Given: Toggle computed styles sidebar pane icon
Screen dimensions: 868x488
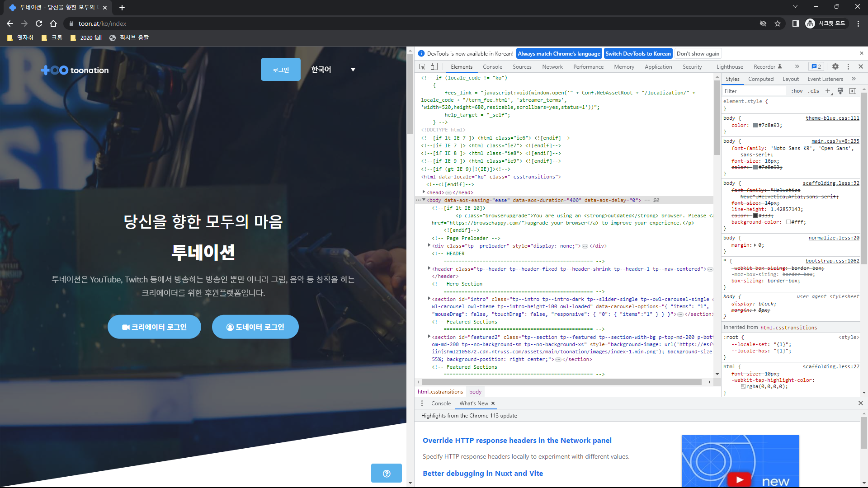Looking at the screenshot, I should pyautogui.click(x=853, y=91).
